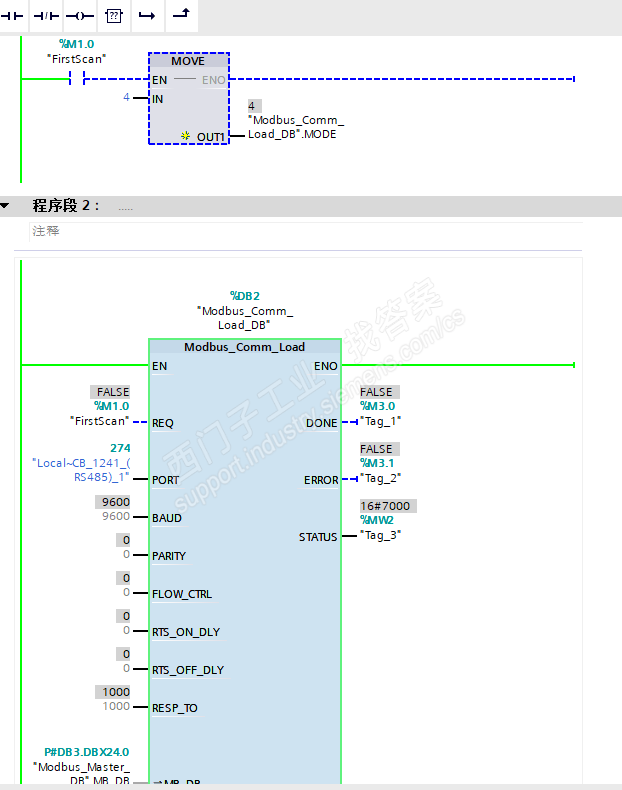Click the "Tag_2" ERROR output operand
The height and width of the screenshot is (790, 622).
[381, 478]
